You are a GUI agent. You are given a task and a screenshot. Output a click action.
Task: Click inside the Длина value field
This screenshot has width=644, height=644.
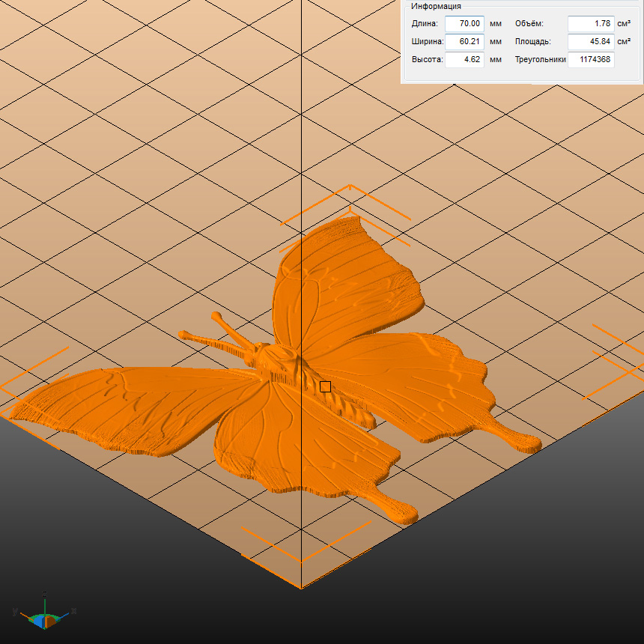pyautogui.click(x=464, y=24)
